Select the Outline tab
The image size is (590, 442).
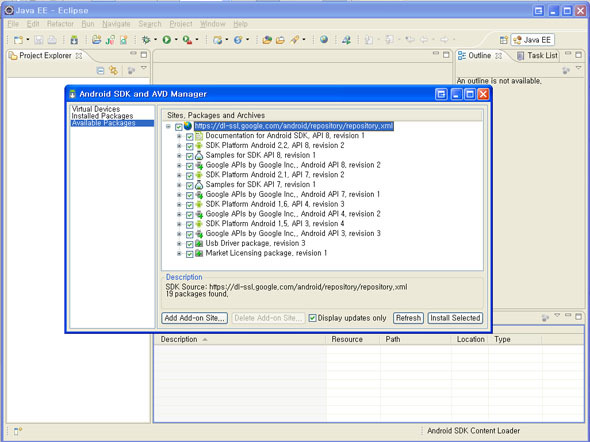pos(479,56)
